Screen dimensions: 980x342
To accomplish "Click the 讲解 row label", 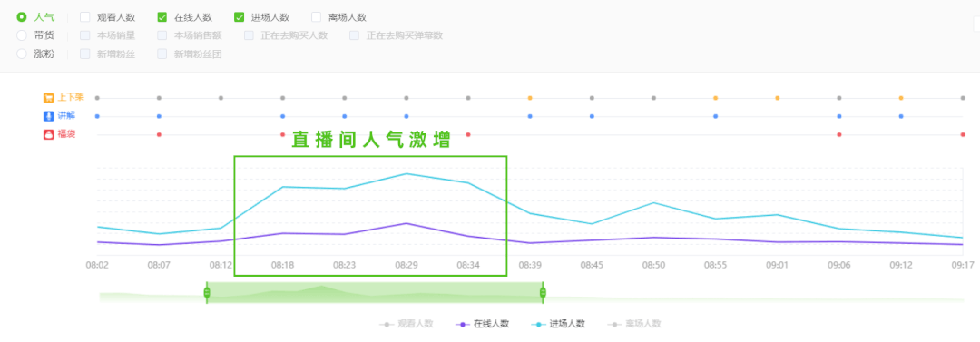I will click(x=66, y=116).
